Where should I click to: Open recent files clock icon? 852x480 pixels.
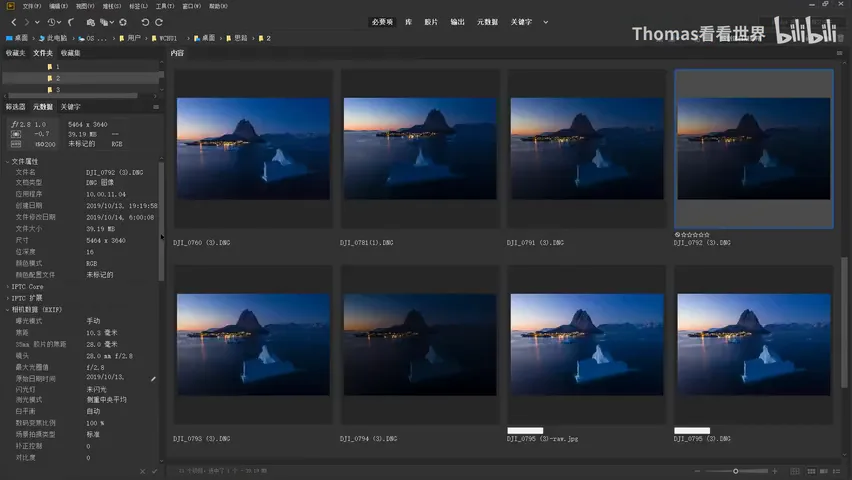pos(52,22)
